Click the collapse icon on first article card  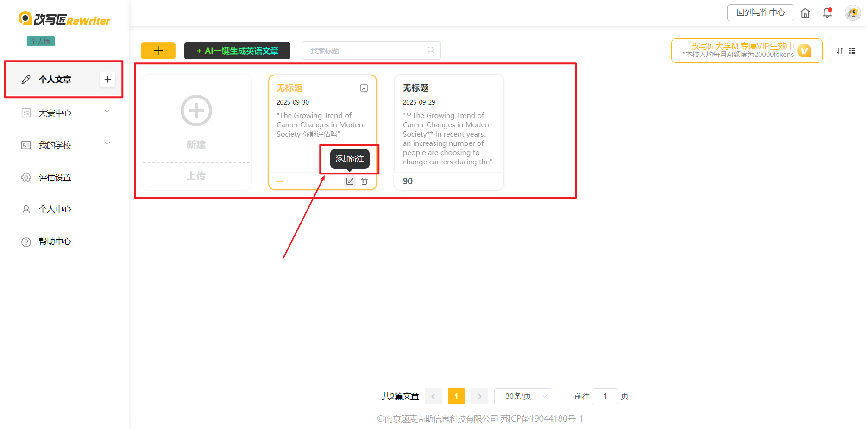coord(364,88)
